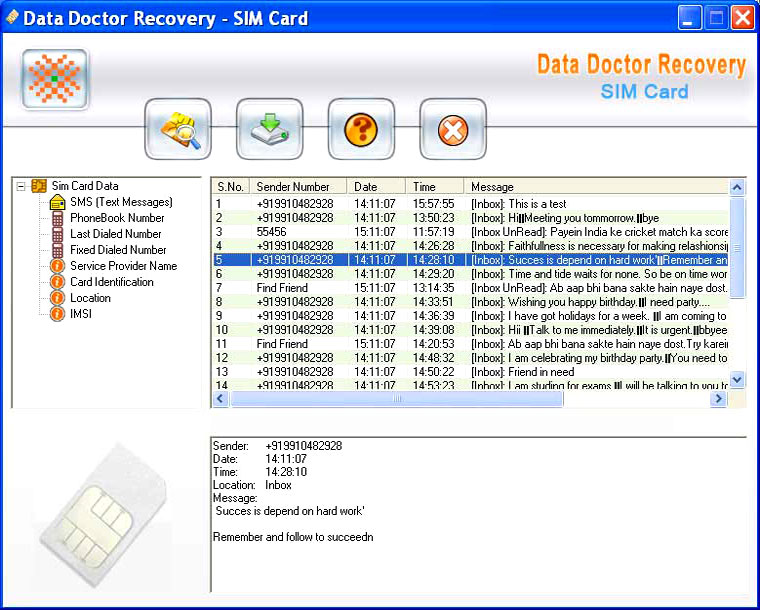Viewport: 760px width, 610px height.
Task: Select Find Friend sender at time 13:14:35
Action: click(282, 288)
